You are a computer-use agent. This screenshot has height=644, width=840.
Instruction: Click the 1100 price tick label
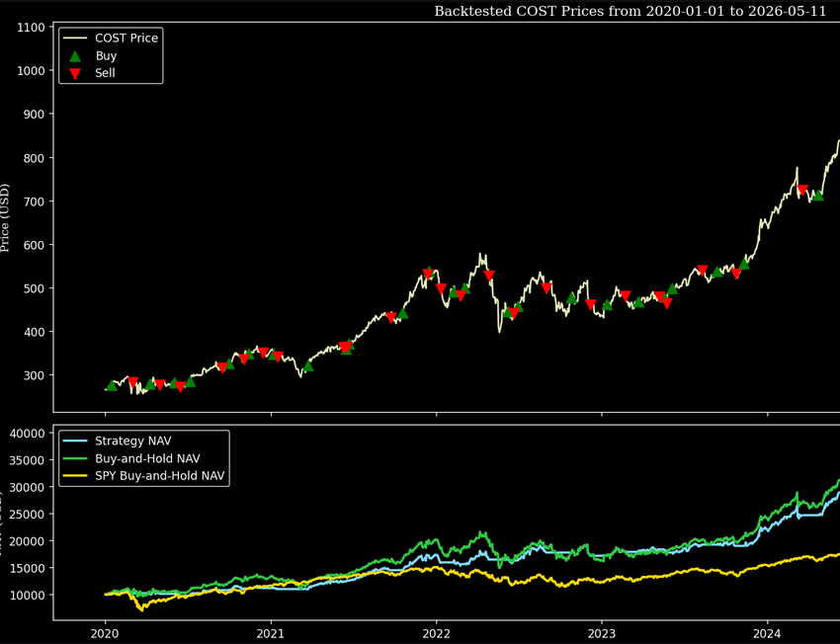[x=31, y=28]
